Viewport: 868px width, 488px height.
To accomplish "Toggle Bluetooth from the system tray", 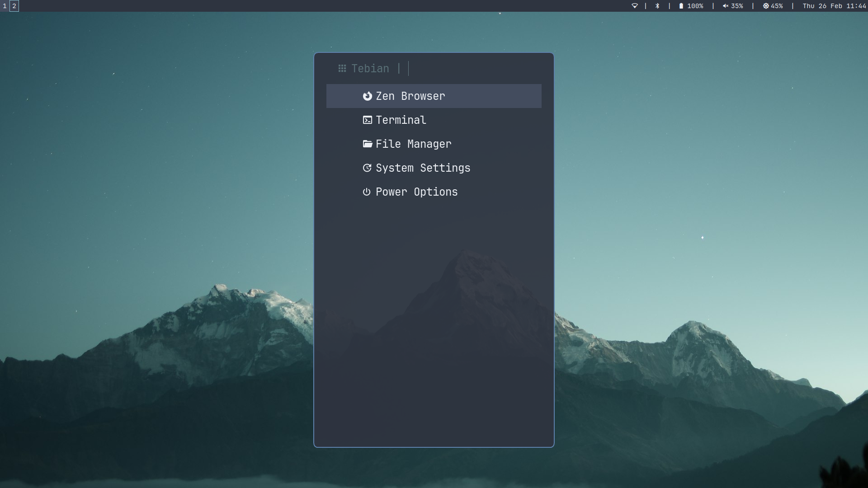I will pos(658,6).
